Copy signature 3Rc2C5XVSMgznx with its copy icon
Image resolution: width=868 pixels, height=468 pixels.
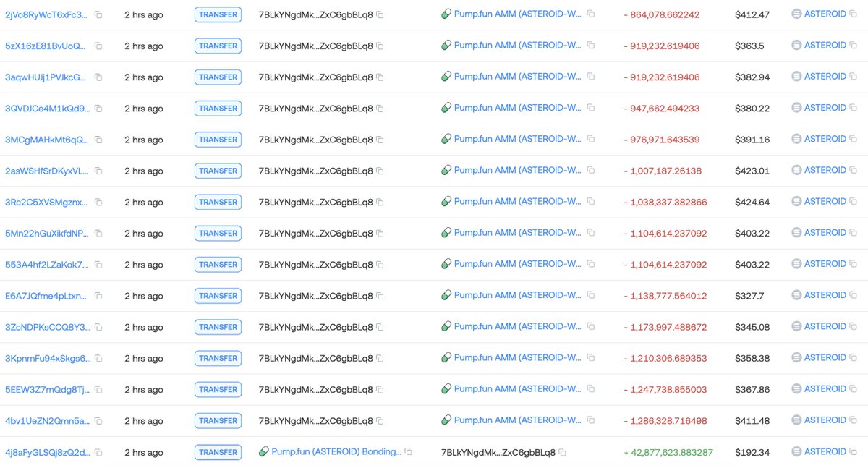[x=98, y=203]
